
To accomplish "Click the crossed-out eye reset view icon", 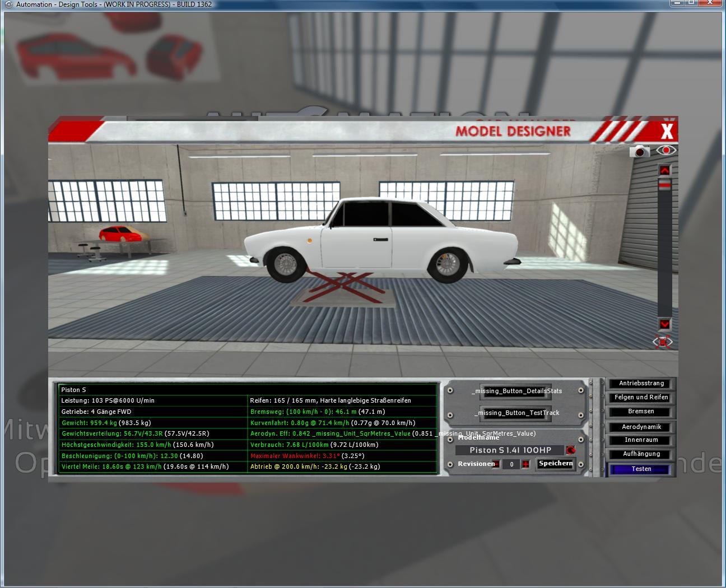I will coord(663,342).
